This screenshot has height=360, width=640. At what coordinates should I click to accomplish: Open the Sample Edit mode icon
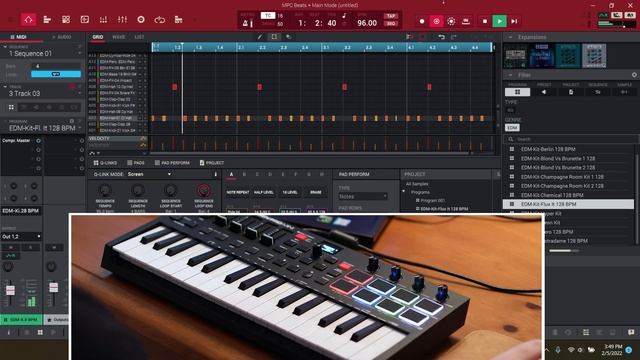tap(84, 20)
